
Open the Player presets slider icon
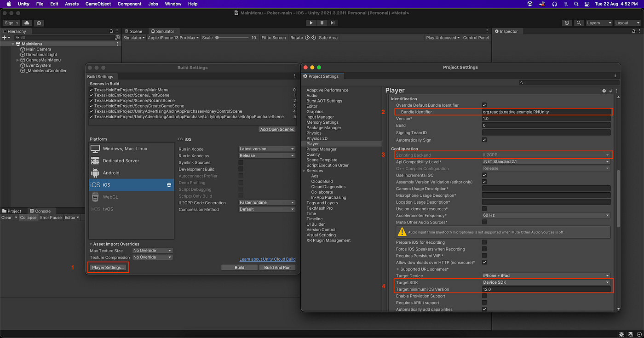610,91
